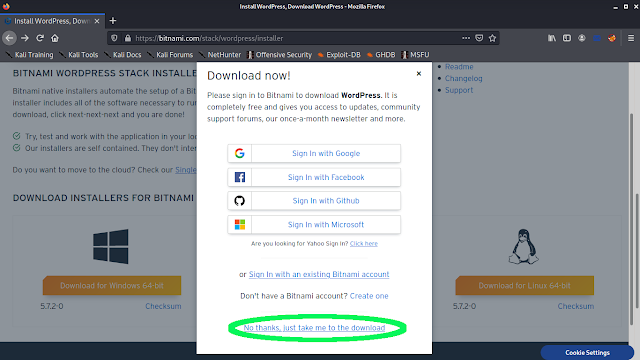Open NetHunter bookmark
The image size is (640, 360).
coord(220,55)
